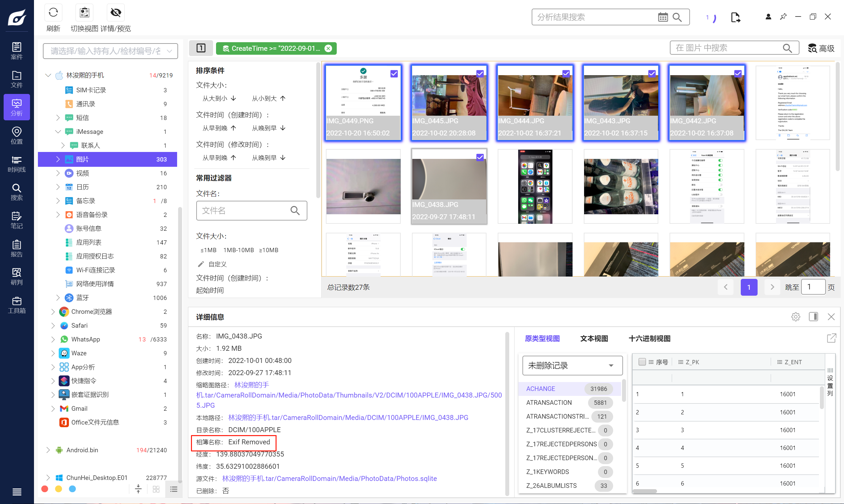Open the holder/evidence selection combo box
The width and height of the screenshot is (844, 504).
pos(110,51)
